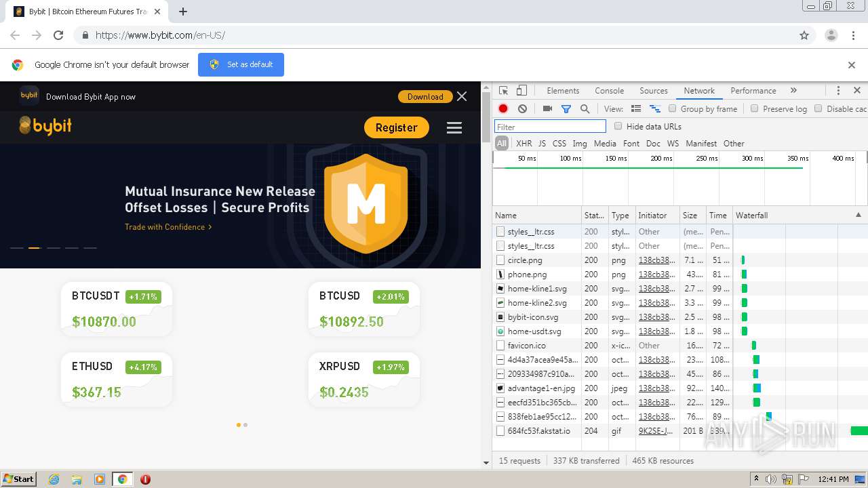Click the Bybit logo
This screenshot has width=868, height=488.
[x=45, y=126]
